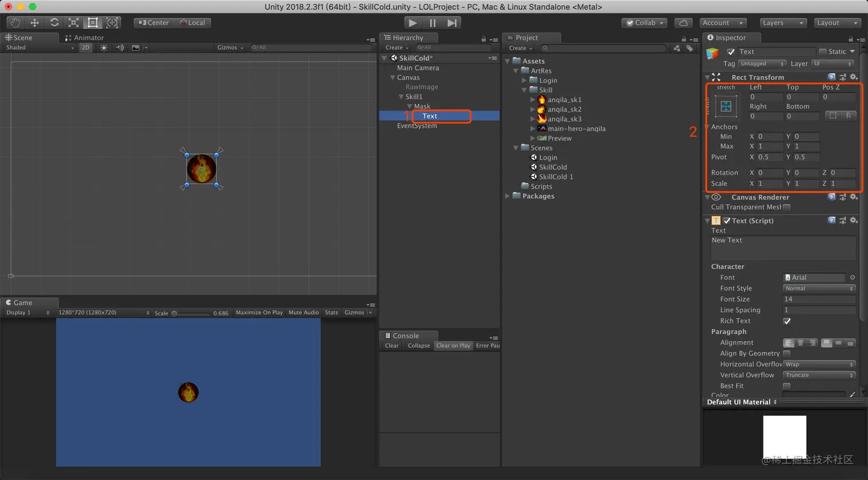Set text alignment to horizontal center
Image resolution: width=868 pixels, height=480 pixels.
pyautogui.click(x=800, y=343)
